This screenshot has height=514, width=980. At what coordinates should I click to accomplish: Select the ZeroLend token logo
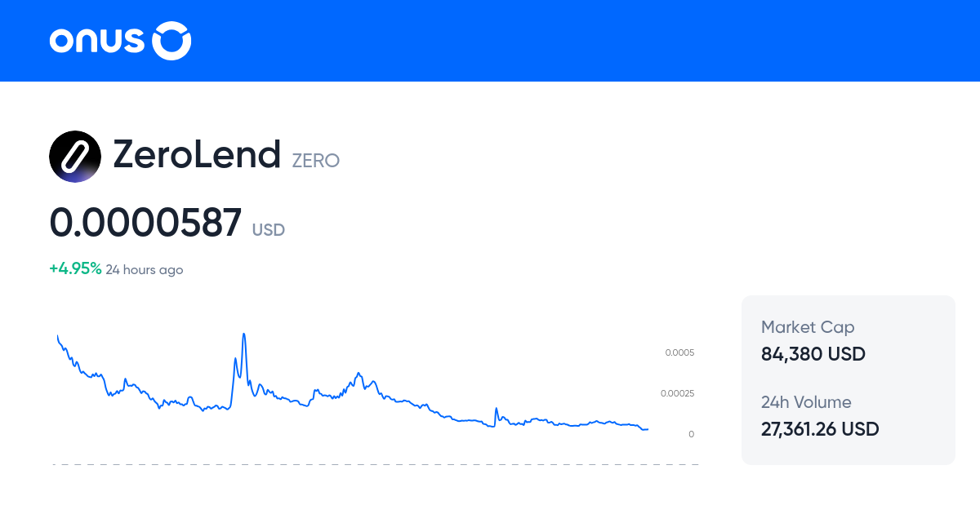75,156
